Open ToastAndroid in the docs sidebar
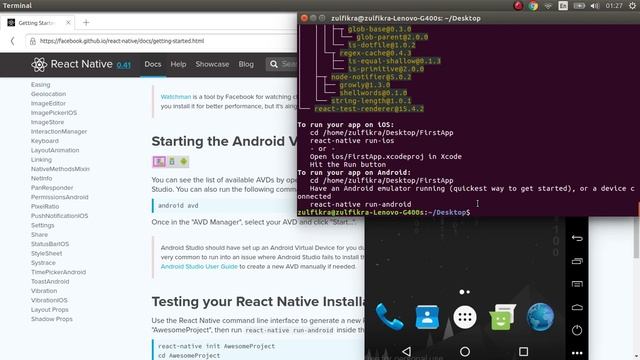640x360 pixels. tap(50, 282)
